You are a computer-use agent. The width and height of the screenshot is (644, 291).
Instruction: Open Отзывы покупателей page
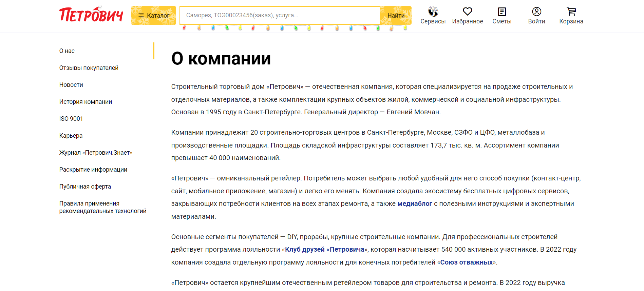(x=89, y=68)
